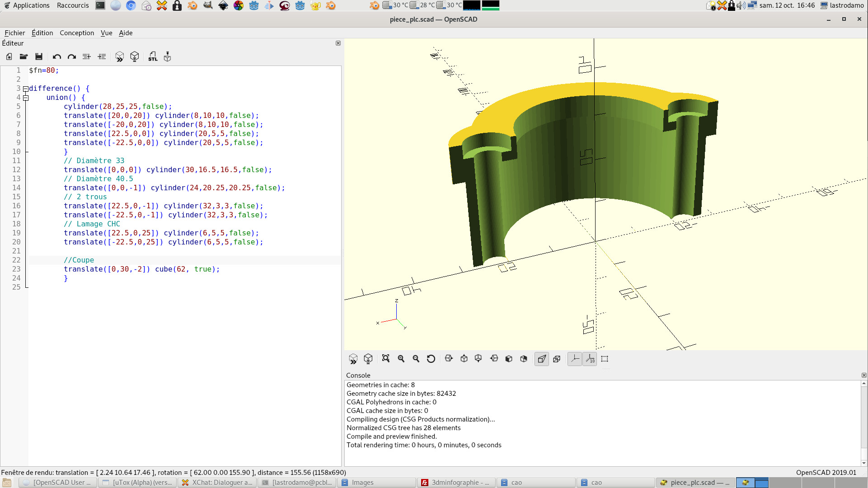Click the '// Diamètre 40.5' comment

99,179
